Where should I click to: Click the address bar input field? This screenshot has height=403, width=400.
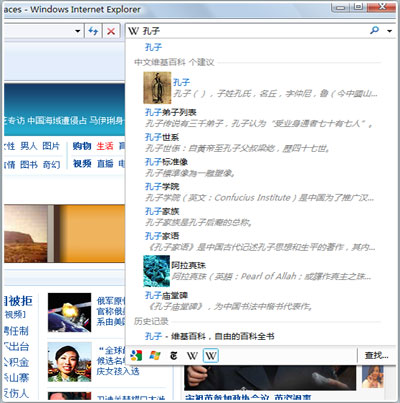point(38,31)
